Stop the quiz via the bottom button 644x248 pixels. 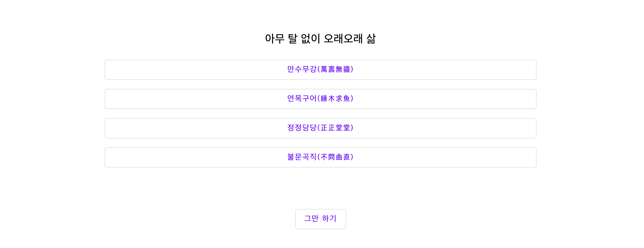321,219
